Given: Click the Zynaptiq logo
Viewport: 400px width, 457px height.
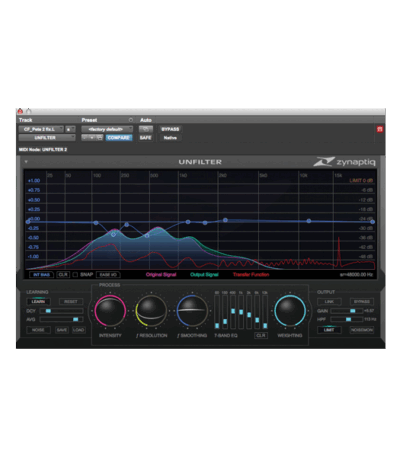Looking at the screenshot, I should [x=344, y=162].
